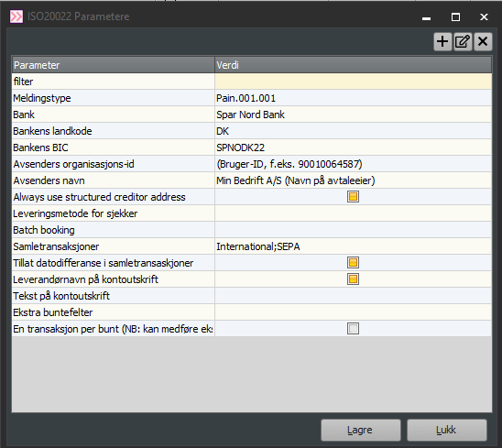502x448 pixels.
Task: Select the Spar Nord Bank value cell
Action: point(353,115)
